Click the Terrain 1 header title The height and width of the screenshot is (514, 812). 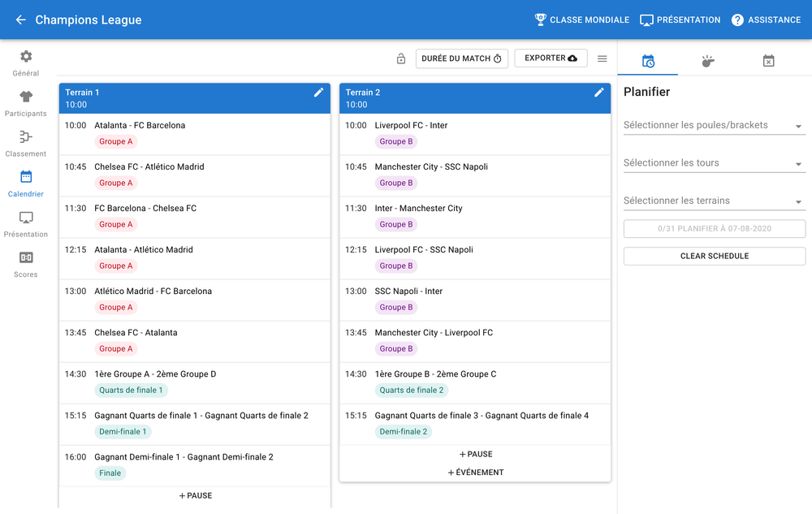82,93
